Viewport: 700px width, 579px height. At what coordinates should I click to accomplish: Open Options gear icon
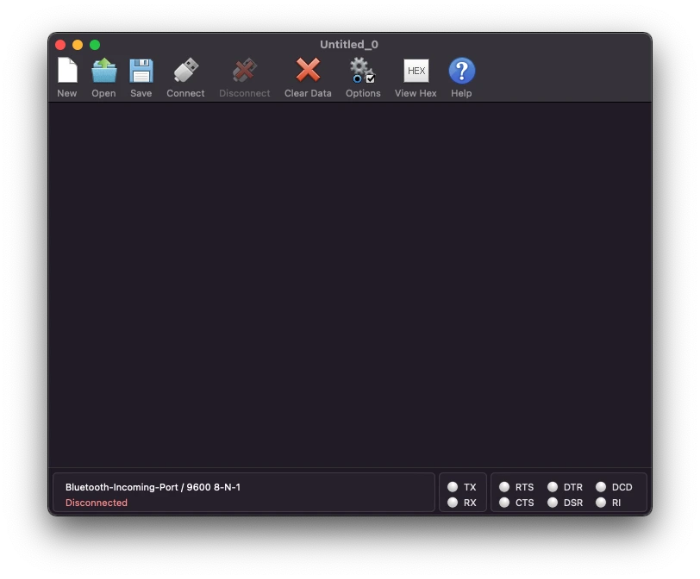(x=363, y=77)
